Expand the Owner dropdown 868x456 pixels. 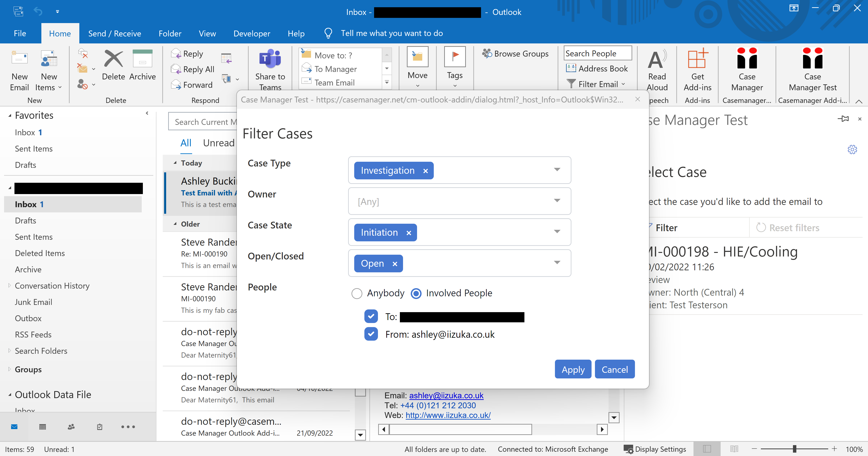[x=557, y=201]
